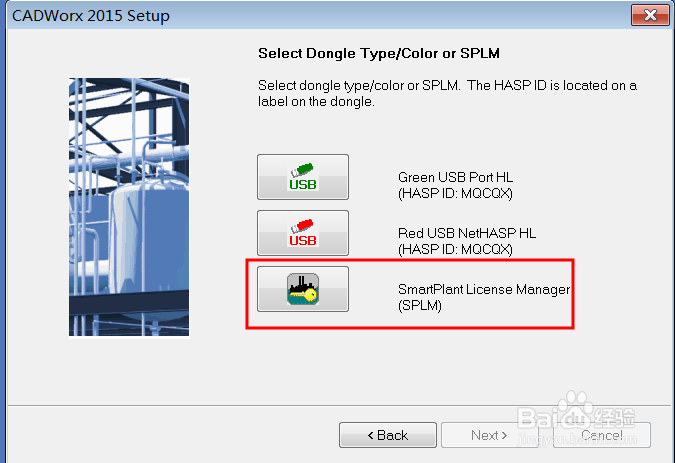Click the "(SPLM)" abbreviation text
Viewport: 675px width, 463px height.
tap(420, 305)
